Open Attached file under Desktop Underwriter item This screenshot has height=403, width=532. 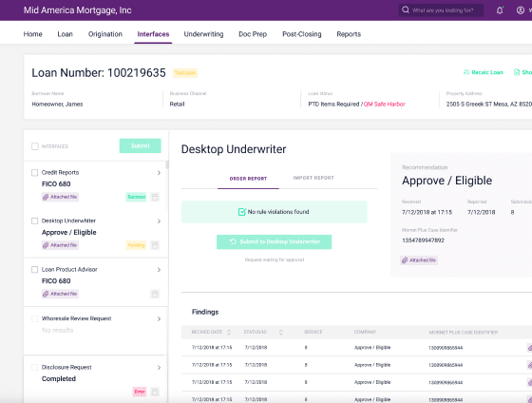pos(60,245)
